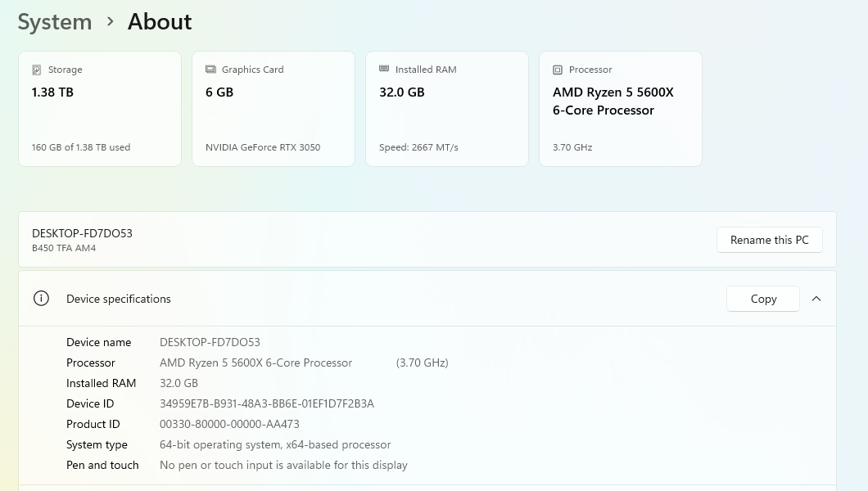
Task: Click the About breadcrumb heading
Action: coord(159,21)
